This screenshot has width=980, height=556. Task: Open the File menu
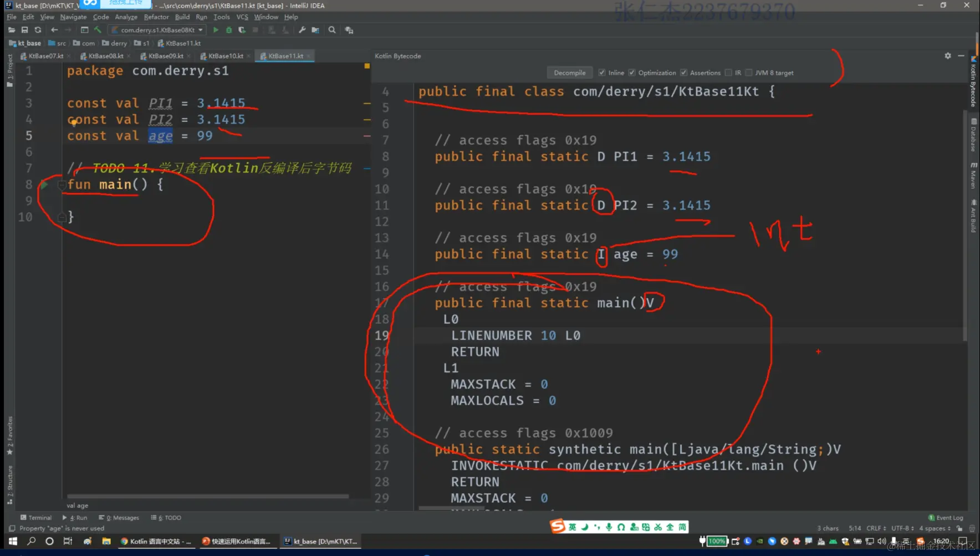(x=12, y=17)
